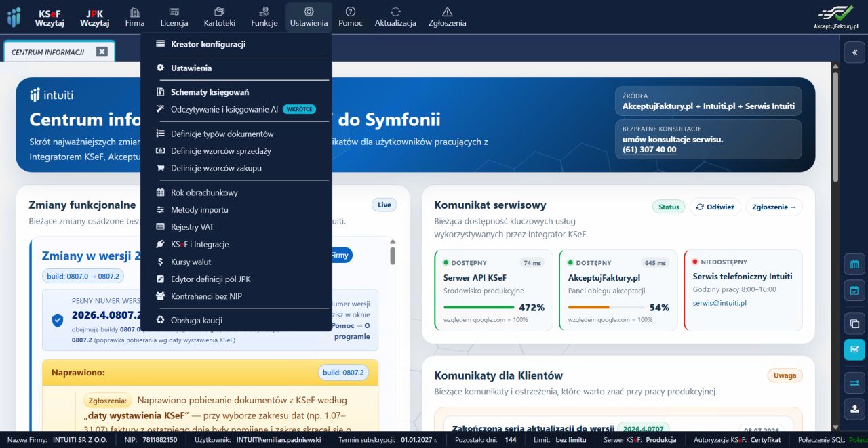Click the (61) 307 40 00 phone link
The image size is (868, 448).
[x=650, y=150]
